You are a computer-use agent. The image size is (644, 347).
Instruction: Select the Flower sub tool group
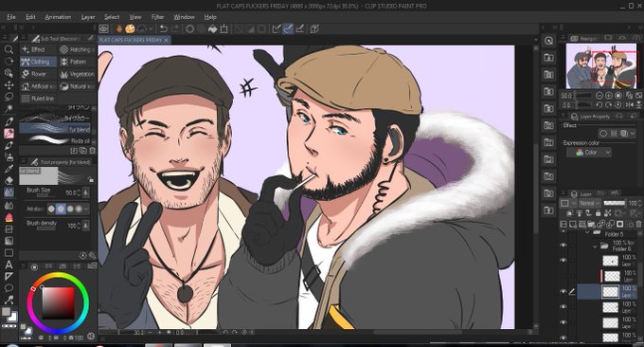pyautogui.click(x=38, y=74)
